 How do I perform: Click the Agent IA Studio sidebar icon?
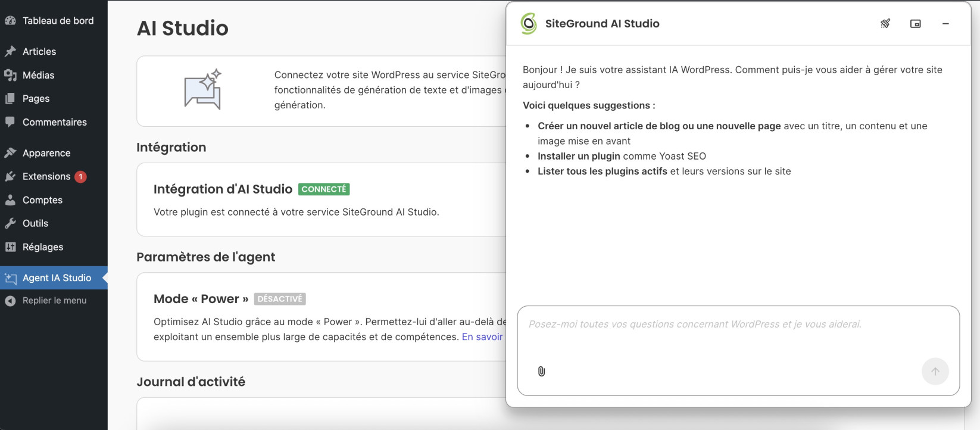pos(10,278)
